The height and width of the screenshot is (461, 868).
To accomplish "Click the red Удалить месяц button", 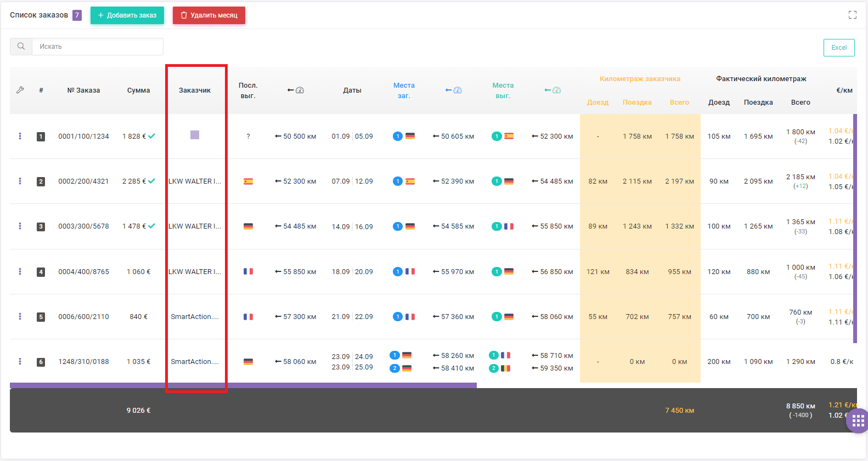I will pos(209,15).
